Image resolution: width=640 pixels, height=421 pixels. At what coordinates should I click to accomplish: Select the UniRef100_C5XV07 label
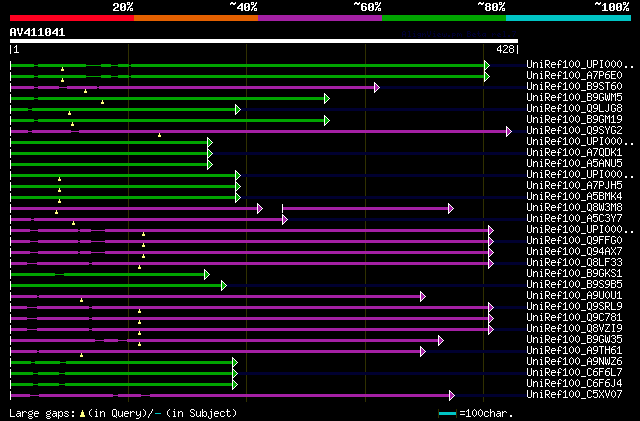574,395
